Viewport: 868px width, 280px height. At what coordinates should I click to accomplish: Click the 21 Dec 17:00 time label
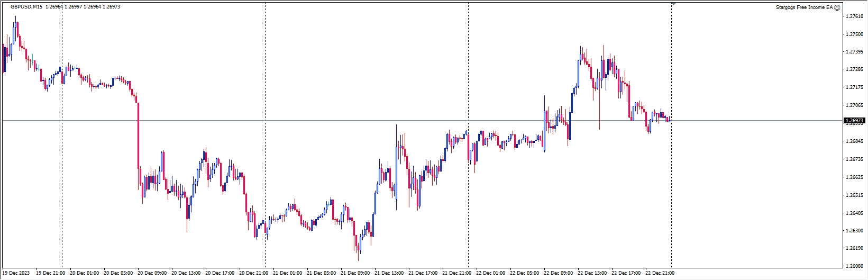[x=423, y=273]
